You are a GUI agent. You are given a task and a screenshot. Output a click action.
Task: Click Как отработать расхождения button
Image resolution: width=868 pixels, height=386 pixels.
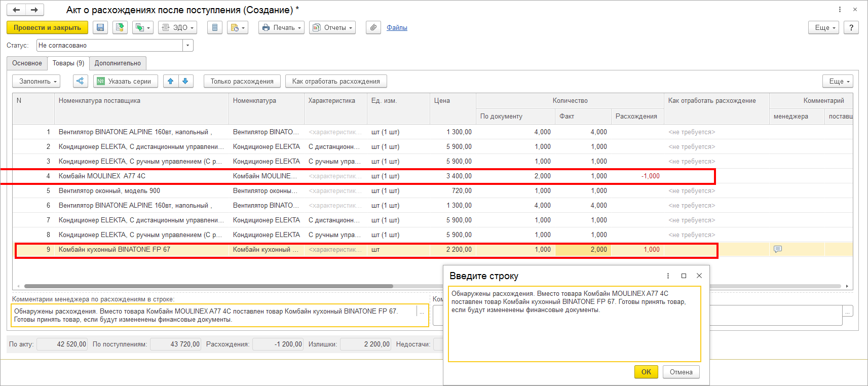[x=336, y=81]
